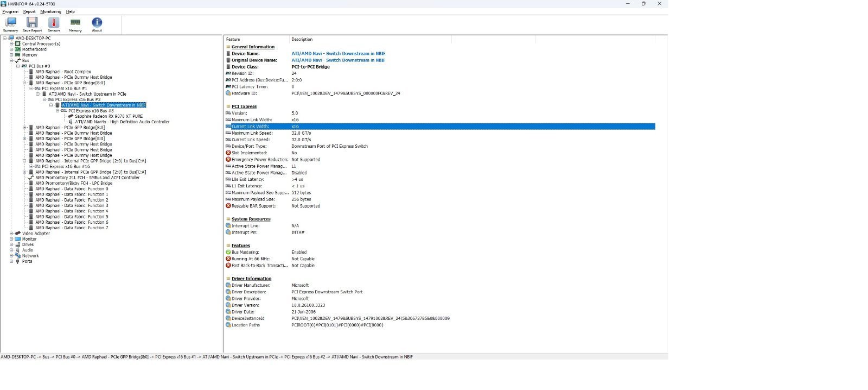Viewport: 868px width, 390px height.
Task: Click the Central Processor(s) chip icon
Action: [18, 44]
